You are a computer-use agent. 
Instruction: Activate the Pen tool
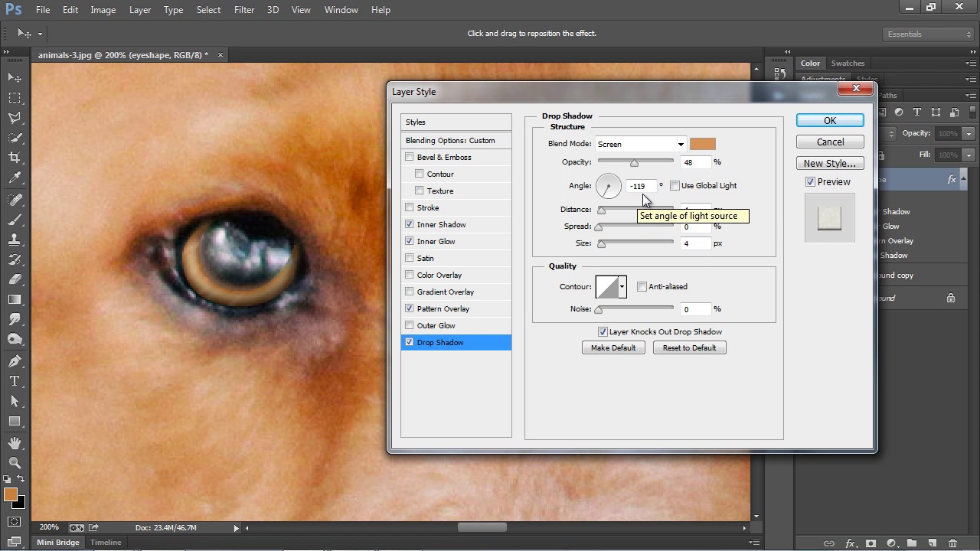coord(15,361)
